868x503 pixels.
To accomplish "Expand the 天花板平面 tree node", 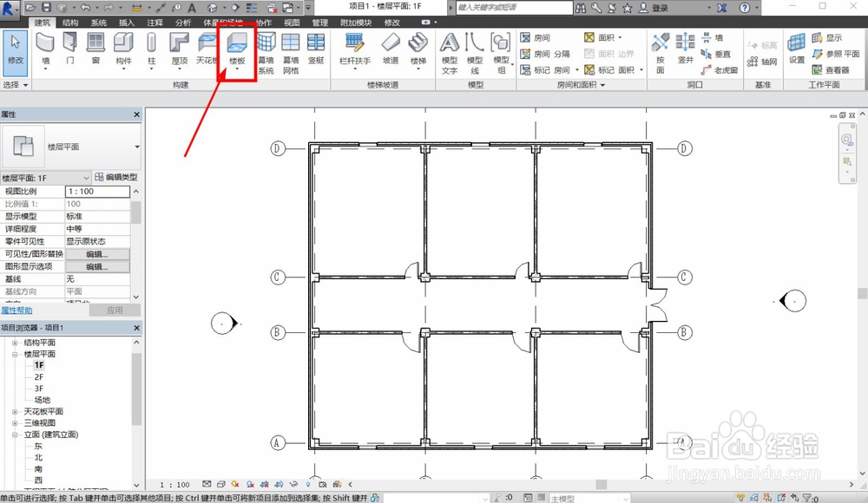I will click(x=15, y=412).
